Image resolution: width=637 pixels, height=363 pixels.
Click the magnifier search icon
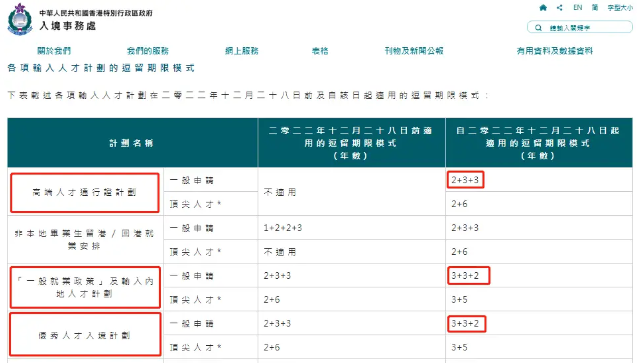(x=538, y=28)
